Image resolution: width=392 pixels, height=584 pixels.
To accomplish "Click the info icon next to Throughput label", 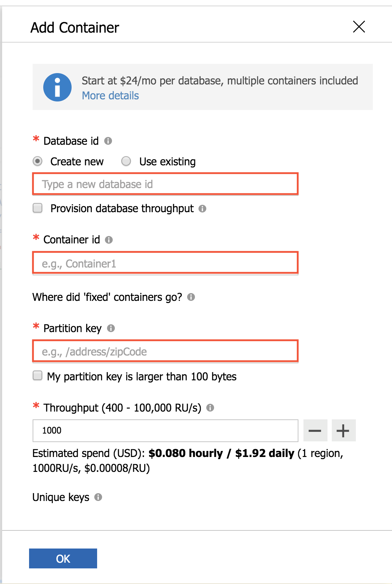I will pyautogui.click(x=210, y=408).
